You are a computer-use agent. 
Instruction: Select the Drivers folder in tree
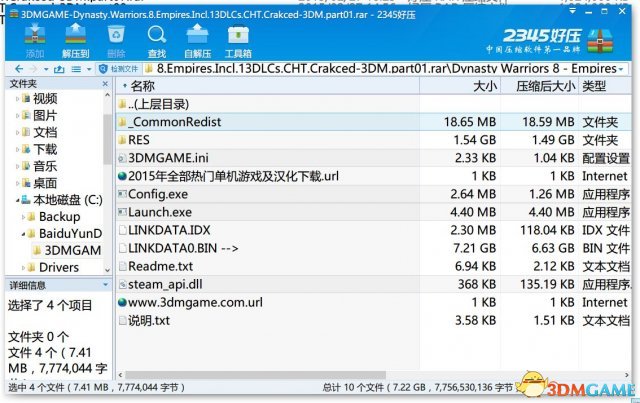[59, 267]
